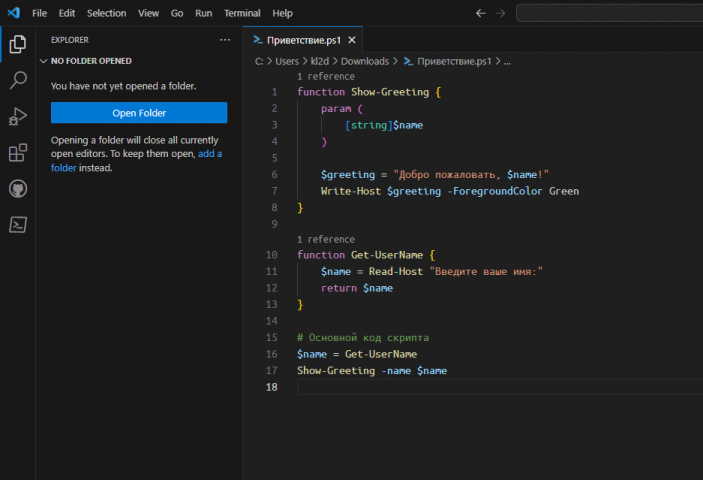Open Explorer's more actions ellipsis
The image size is (703, 480).
click(x=224, y=40)
